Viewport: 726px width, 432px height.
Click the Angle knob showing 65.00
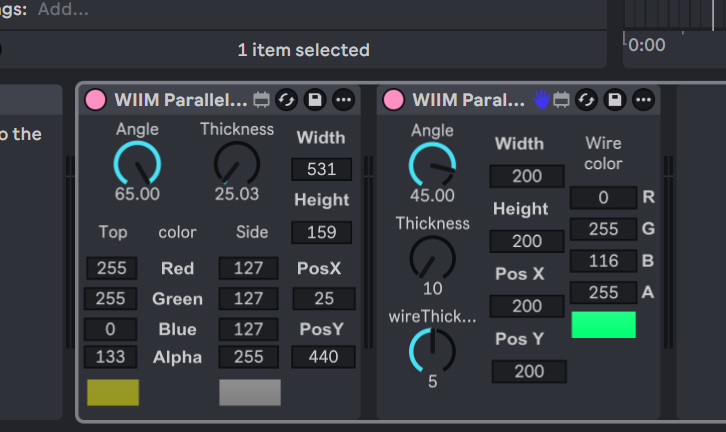[x=137, y=163]
